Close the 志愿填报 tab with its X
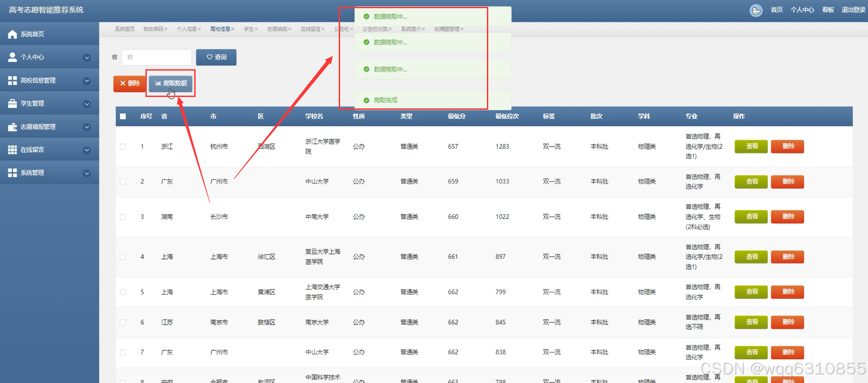Image resolution: width=868 pixels, height=383 pixels. (x=289, y=29)
